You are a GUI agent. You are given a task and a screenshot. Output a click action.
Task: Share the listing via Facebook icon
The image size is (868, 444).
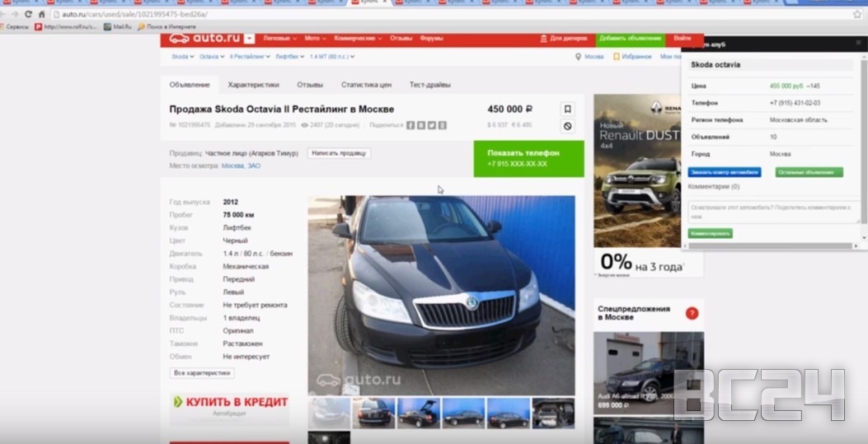tap(411, 125)
